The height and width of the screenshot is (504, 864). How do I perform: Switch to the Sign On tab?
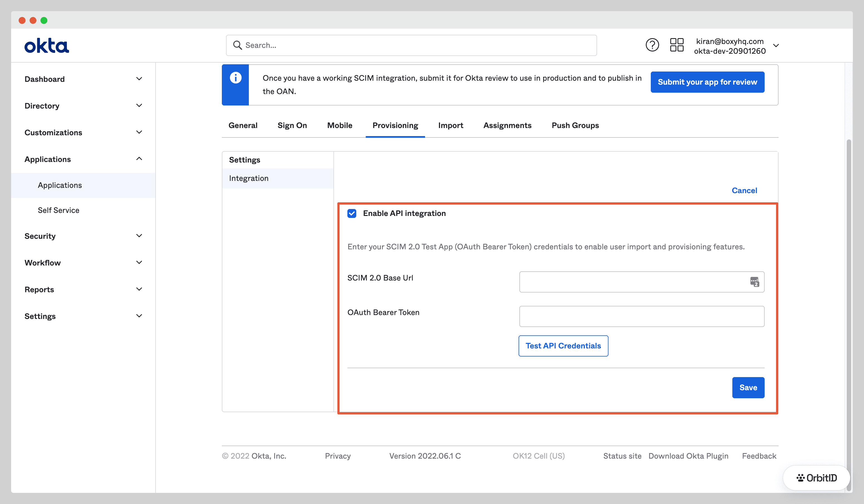[292, 126]
